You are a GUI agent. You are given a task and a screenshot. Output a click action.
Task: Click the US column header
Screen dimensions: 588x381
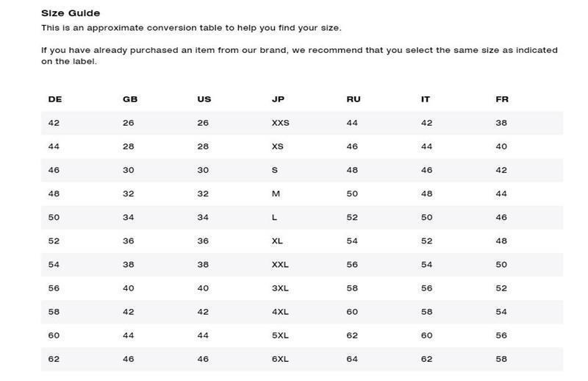click(x=204, y=99)
